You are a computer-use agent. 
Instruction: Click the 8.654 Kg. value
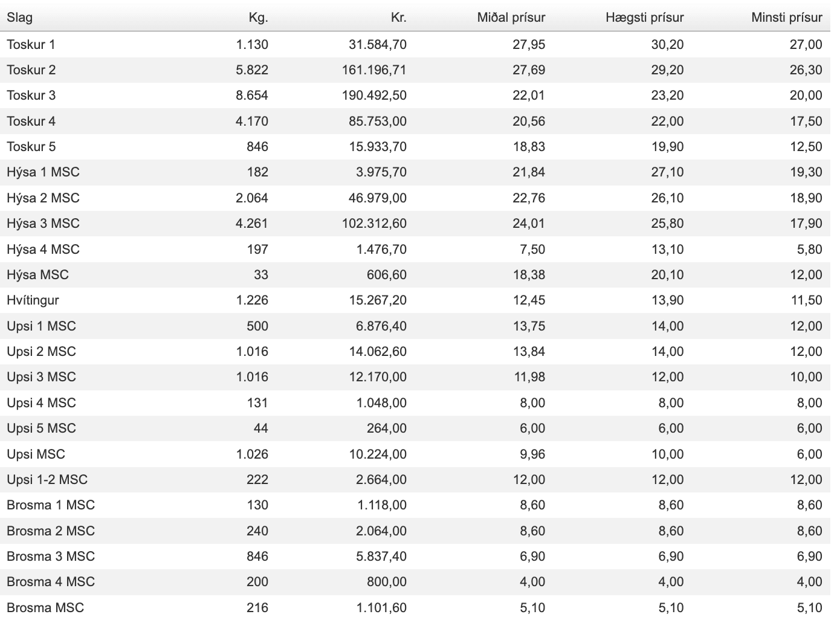click(252, 95)
